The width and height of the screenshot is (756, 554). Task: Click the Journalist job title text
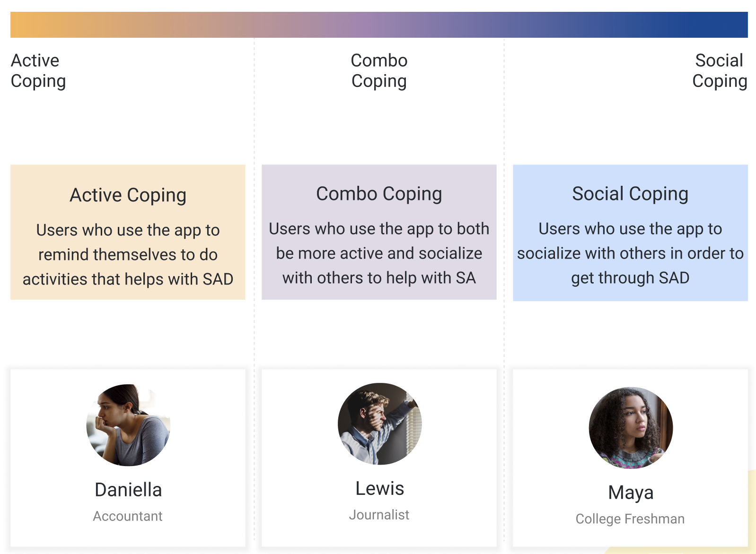[x=379, y=515]
